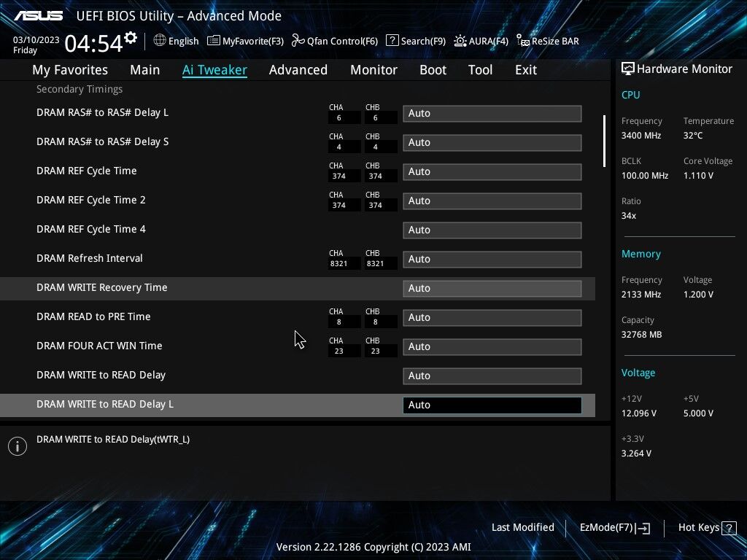Select the DRAM Refresh Interval label
Viewport: 747px width, 560px height.
click(x=90, y=259)
